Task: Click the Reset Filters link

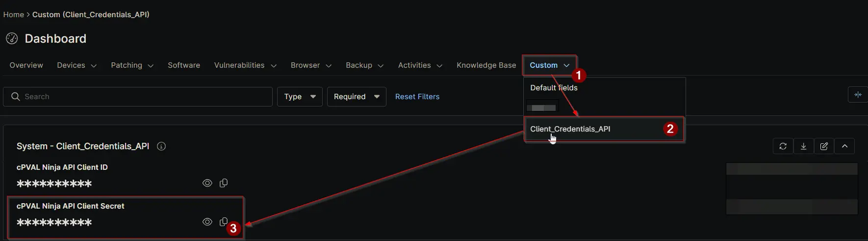Action: [417, 97]
